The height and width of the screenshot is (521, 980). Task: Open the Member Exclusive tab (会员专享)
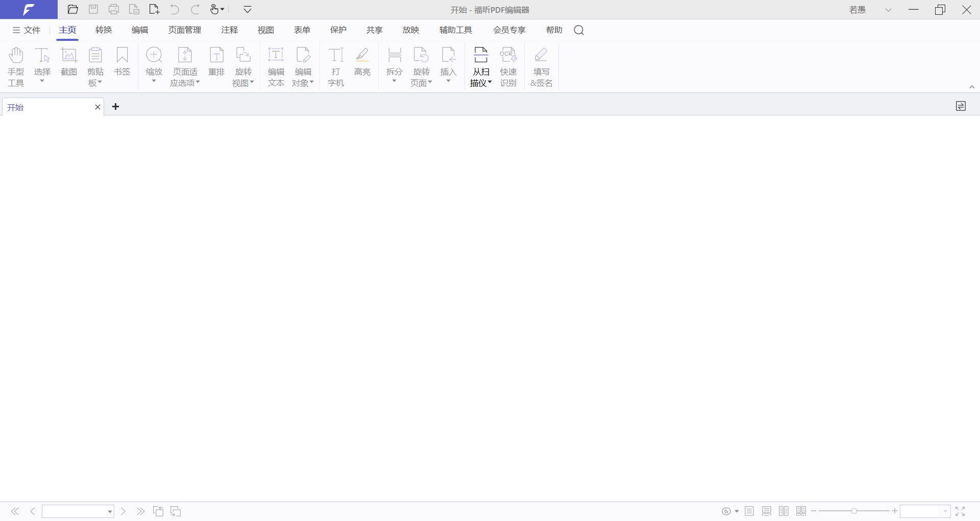coord(509,30)
